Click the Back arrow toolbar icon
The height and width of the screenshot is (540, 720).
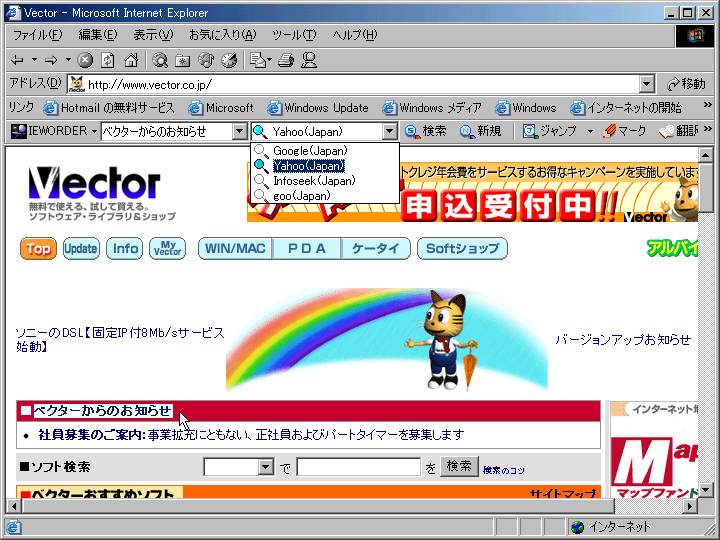17,60
